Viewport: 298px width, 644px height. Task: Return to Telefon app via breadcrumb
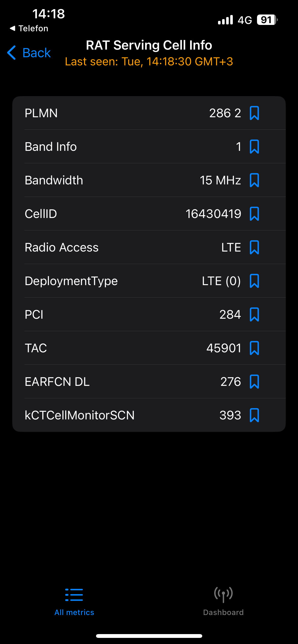pyautogui.click(x=29, y=28)
